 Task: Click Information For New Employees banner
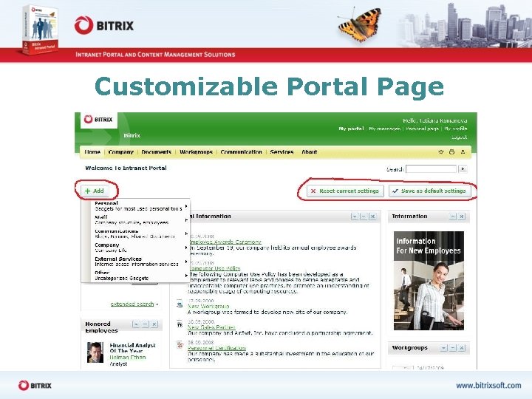tap(429, 281)
